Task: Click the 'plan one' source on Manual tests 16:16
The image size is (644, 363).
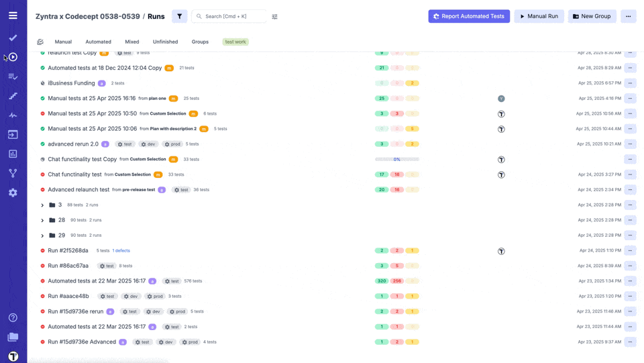Action: [x=157, y=98]
